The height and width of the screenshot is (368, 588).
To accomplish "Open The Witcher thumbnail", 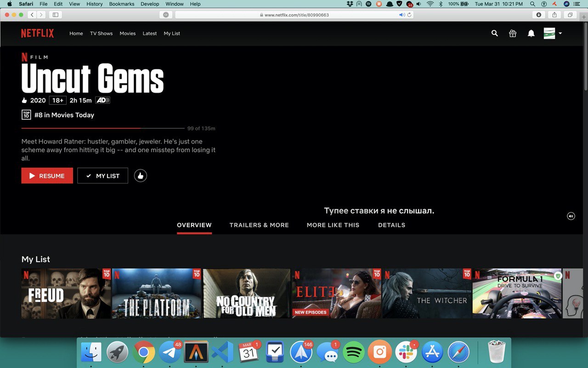I will pos(427,293).
